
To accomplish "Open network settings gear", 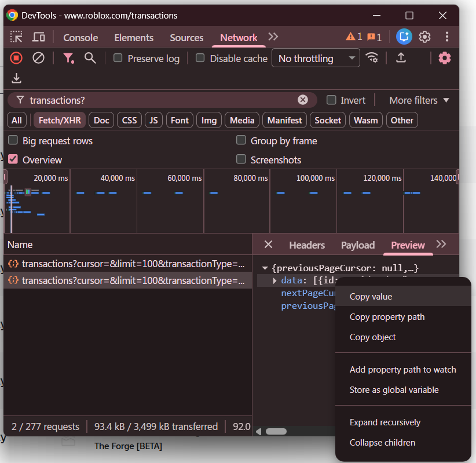I will tap(444, 58).
